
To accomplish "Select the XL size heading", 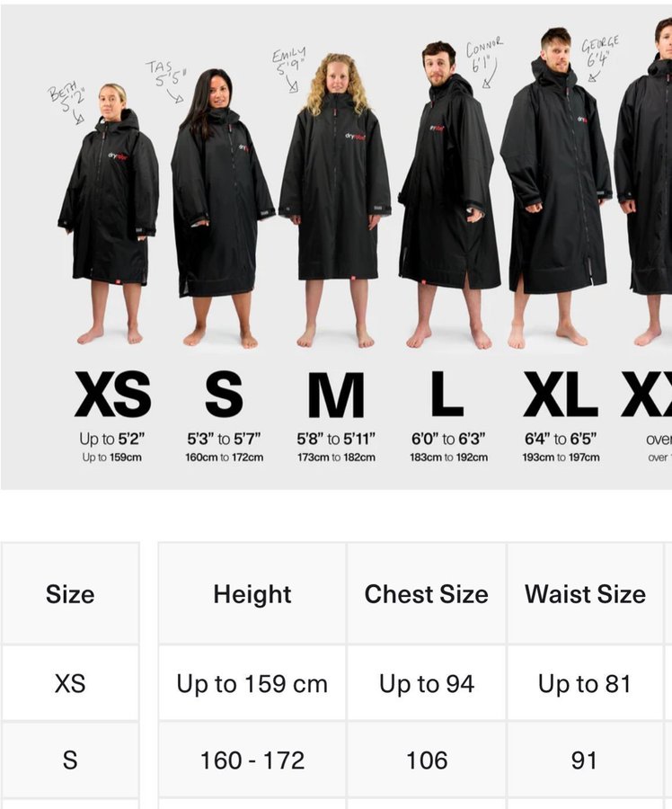I will point(561,395).
